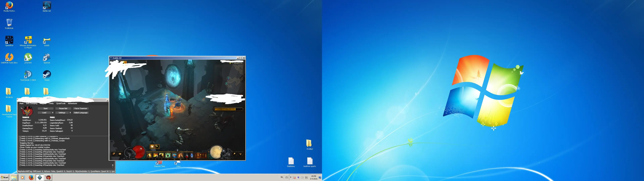644x181 pixels.
Task: Open the Adventurer tab
Action: [72, 103]
